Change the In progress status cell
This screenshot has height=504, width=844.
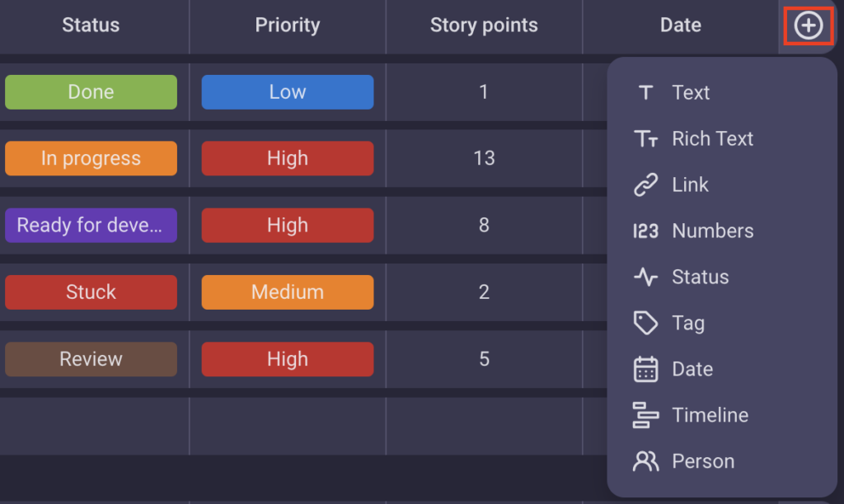91,158
